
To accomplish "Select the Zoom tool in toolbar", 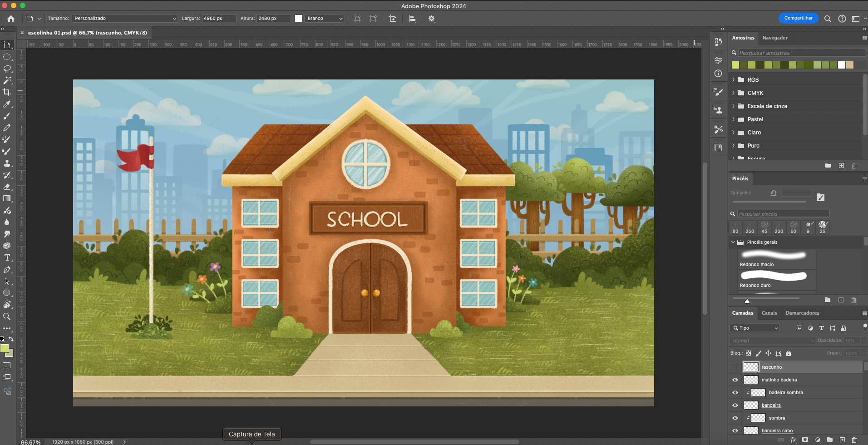I will [7, 316].
